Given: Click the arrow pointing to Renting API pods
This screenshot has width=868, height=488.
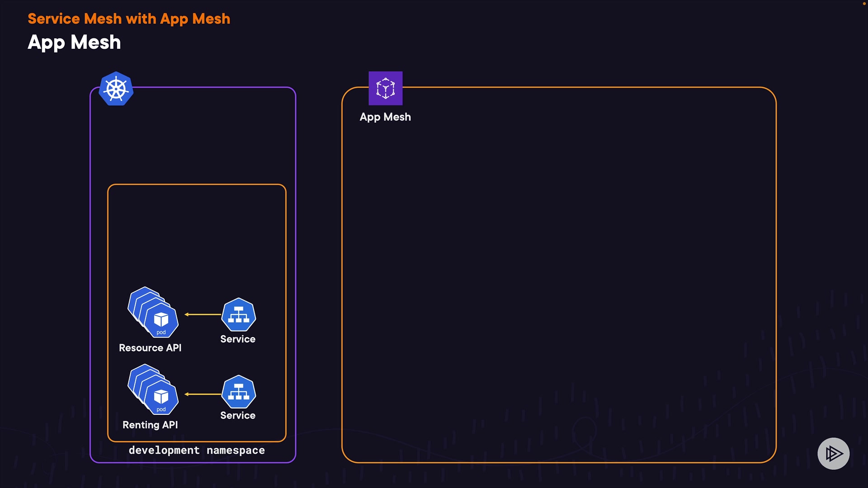Looking at the screenshot, I should point(203,394).
